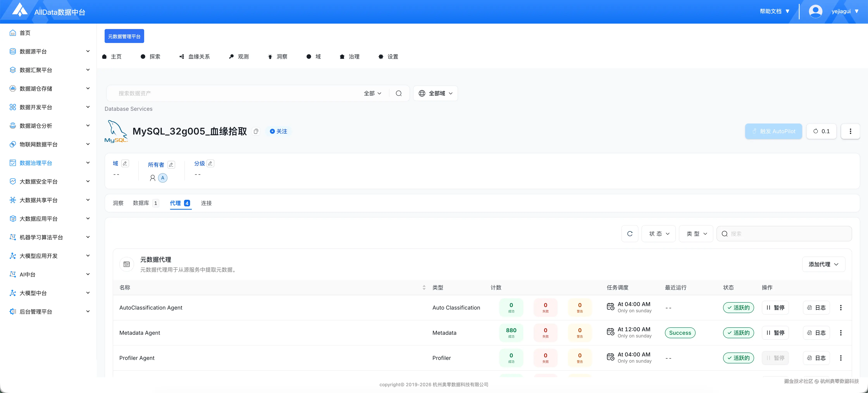868x393 pixels.
Task: Click the home icon beside 首页
Action: pyautogui.click(x=13, y=33)
